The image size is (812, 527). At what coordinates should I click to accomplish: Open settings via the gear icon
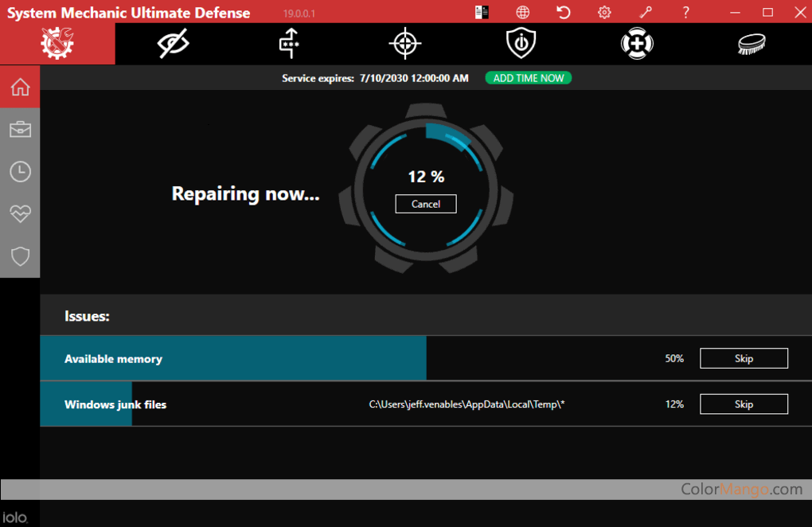coord(604,12)
